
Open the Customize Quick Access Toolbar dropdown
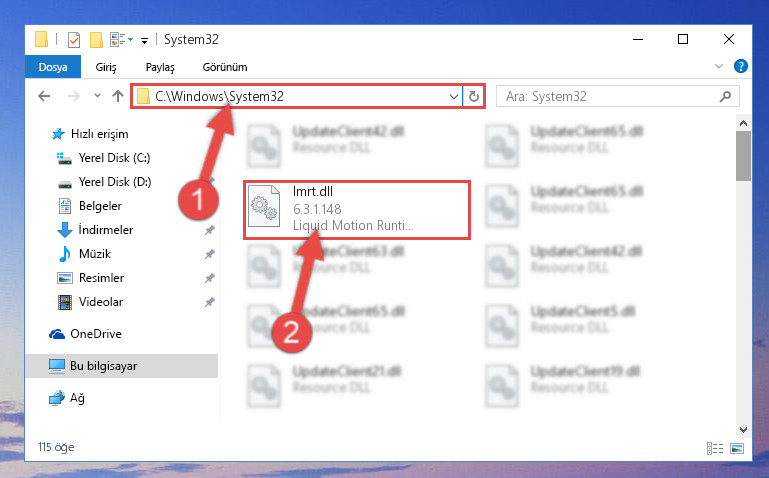pyautogui.click(x=144, y=41)
